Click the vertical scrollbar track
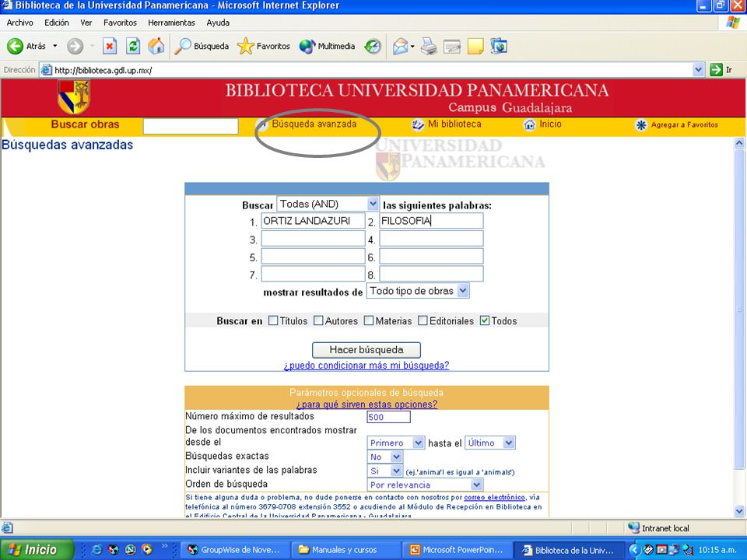This screenshot has height=560, width=747. 739,487
